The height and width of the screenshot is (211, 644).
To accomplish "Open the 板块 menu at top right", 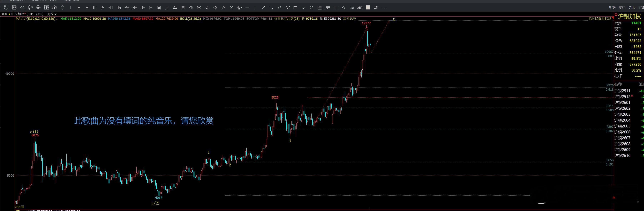I will [612, 7].
